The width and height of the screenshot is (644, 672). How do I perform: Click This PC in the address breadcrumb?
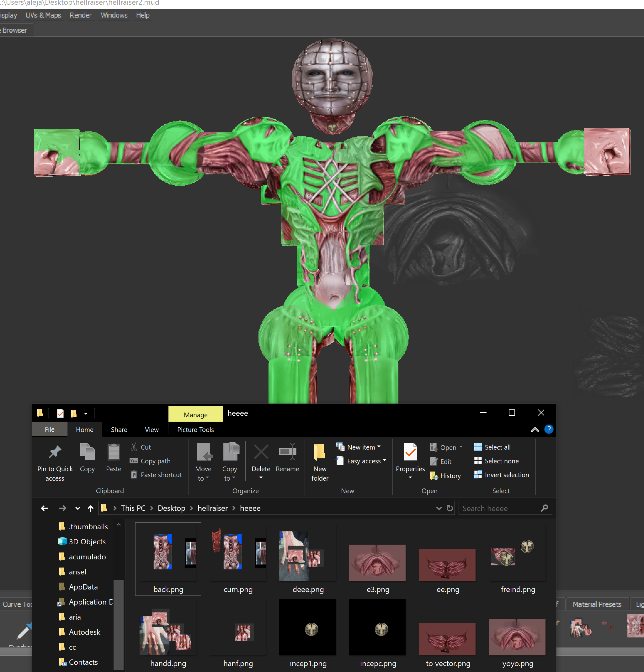133,508
